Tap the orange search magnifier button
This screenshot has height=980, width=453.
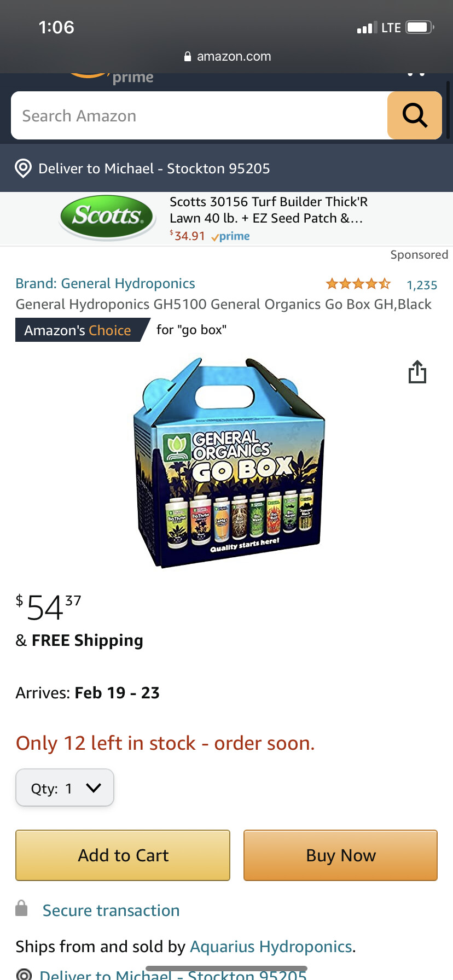coord(415,115)
